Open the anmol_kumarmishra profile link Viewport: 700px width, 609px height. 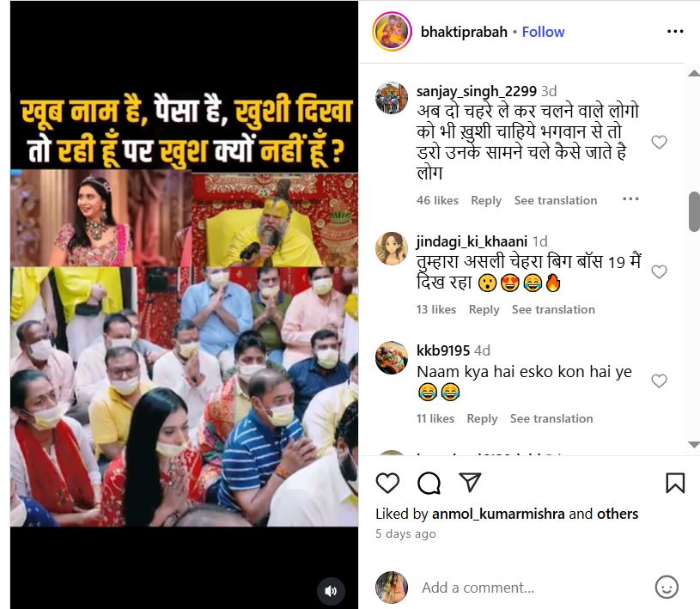[x=498, y=514]
